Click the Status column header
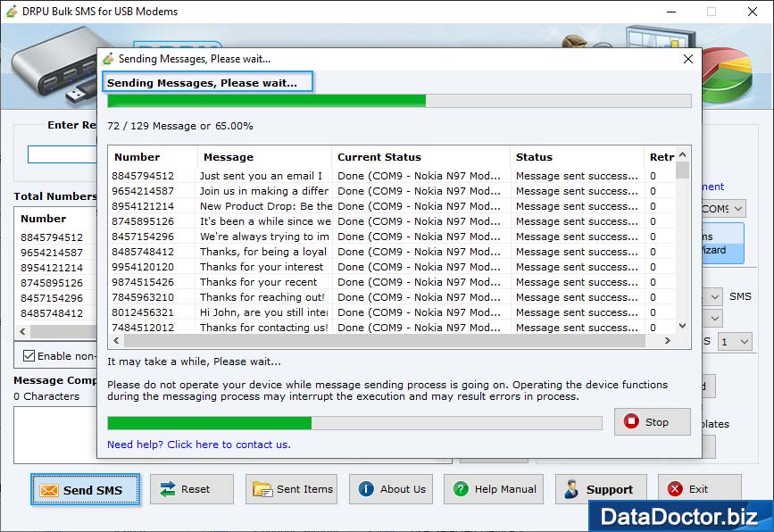The width and height of the screenshot is (774, 532). tap(577, 157)
